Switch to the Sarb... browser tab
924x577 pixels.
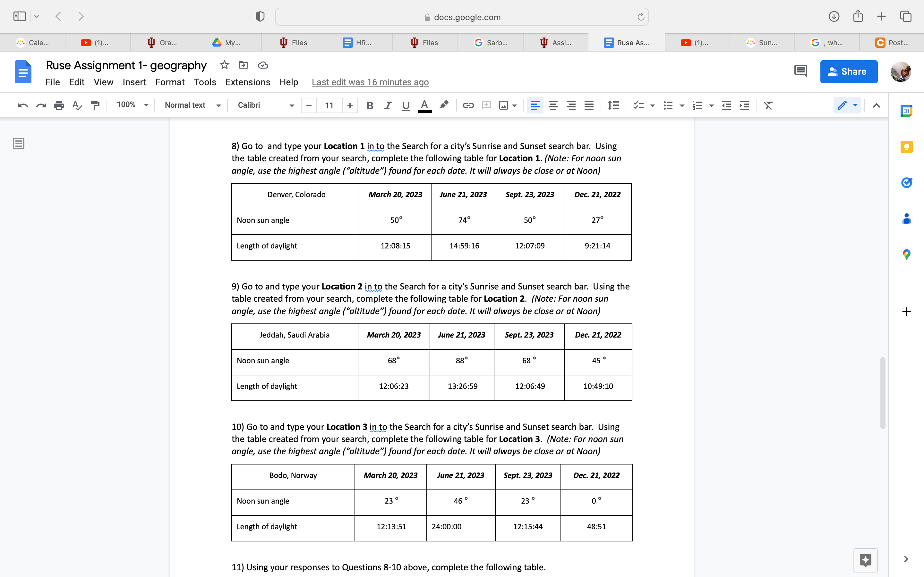[x=491, y=43]
